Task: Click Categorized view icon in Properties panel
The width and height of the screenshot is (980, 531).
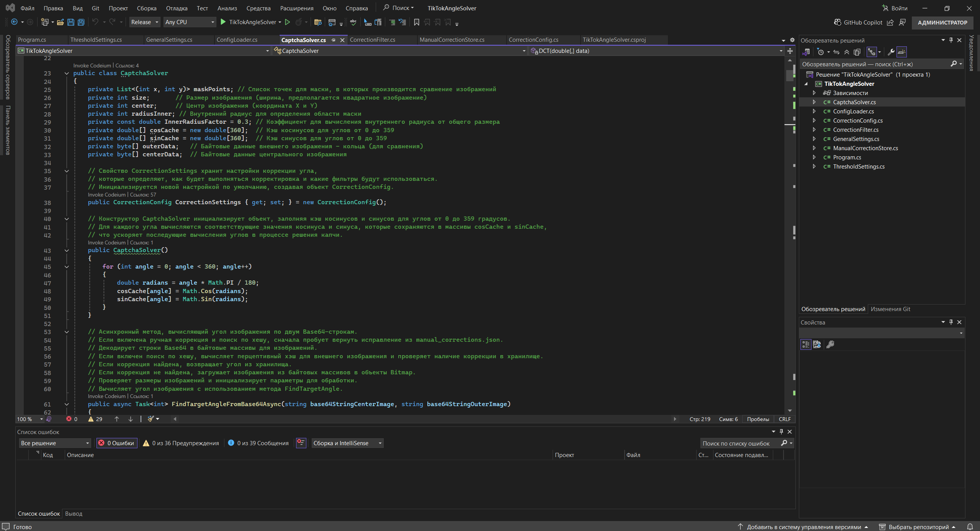Action: click(806, 344)
